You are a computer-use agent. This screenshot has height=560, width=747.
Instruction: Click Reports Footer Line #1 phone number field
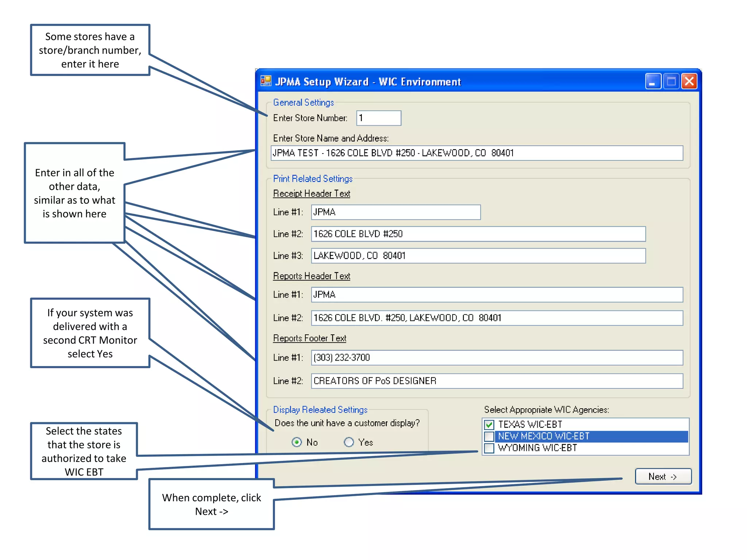497,358
